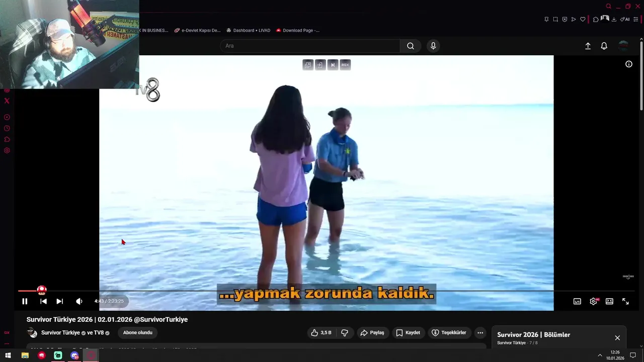This screenshot has height=362, width=644.
Task: Open the e-Devlet Kapısı bookmark
Action: tap(197, 30)
